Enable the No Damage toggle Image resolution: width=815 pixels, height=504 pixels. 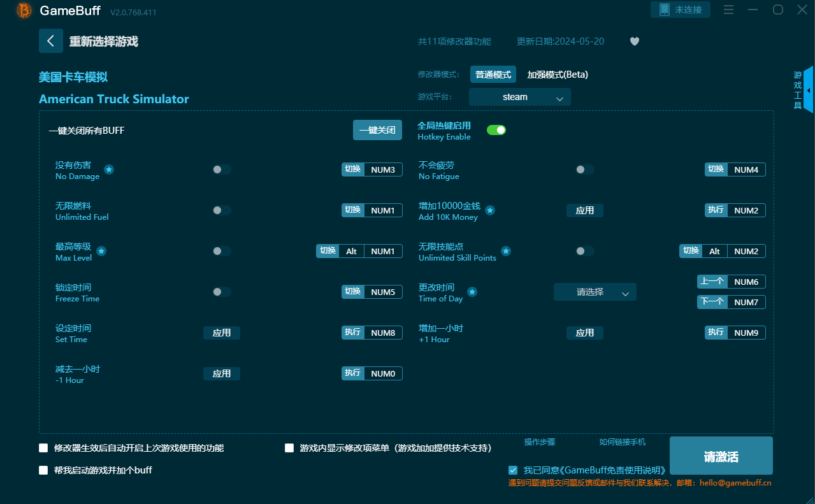point(222,169)
